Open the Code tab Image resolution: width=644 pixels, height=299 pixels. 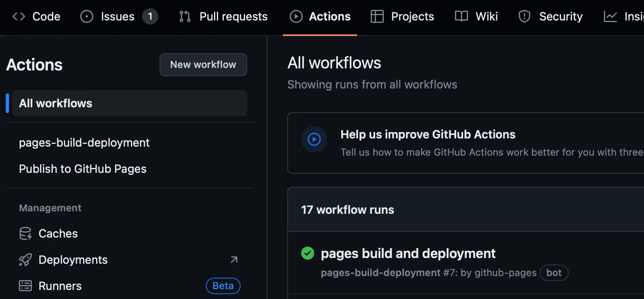click(x=36, y=16)
